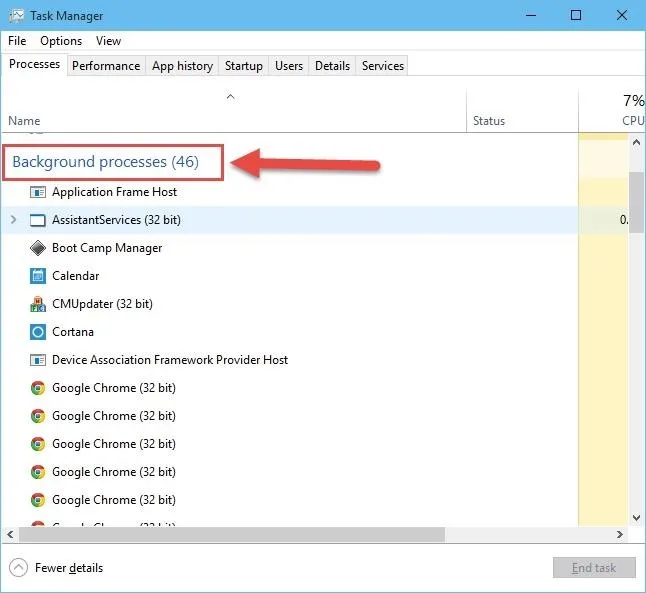Viewport: 646px width, 593px height.
Task: Open the Services tab
Action: pos(382,66)
